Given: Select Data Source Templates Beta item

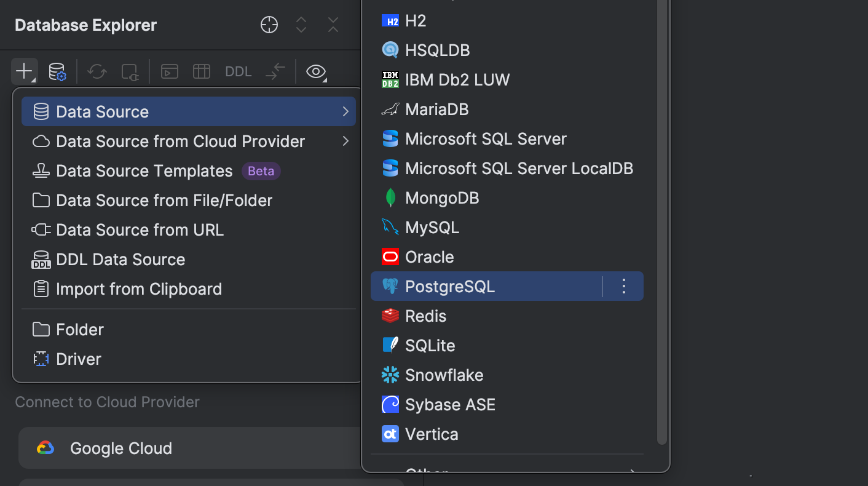Looking at the screenshot, I should click(x=189, y=170).
